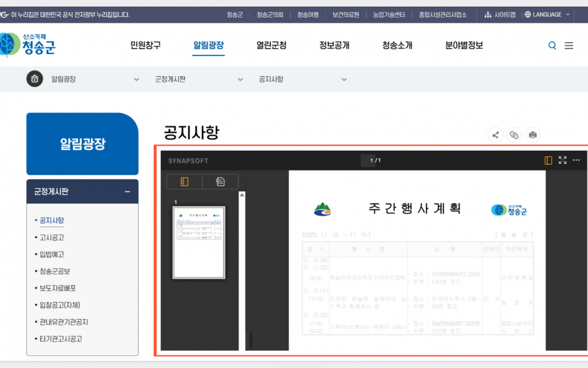Enter fullscreen mode in the SYNAPSOFT viewer
Viewport: 588px width, 368px height.
pyautogui.click(x=562, y=160)
